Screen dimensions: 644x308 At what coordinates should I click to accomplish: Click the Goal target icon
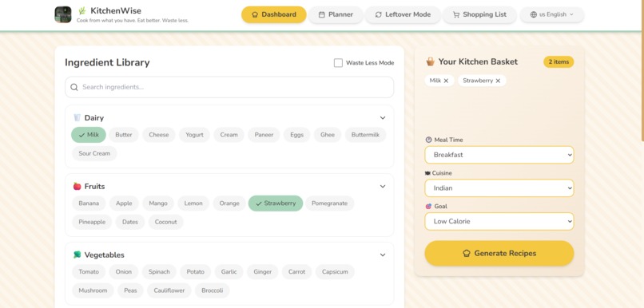[428, 207]
